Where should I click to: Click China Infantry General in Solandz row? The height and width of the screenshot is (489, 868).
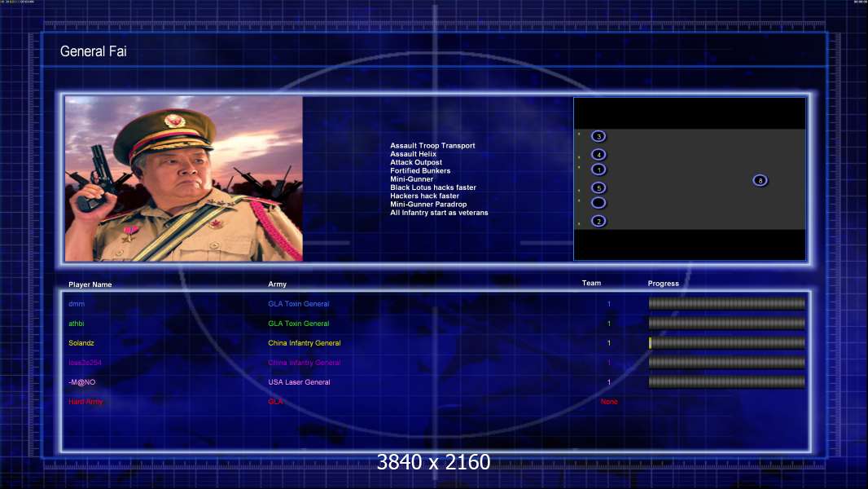[x=305, y=343]
